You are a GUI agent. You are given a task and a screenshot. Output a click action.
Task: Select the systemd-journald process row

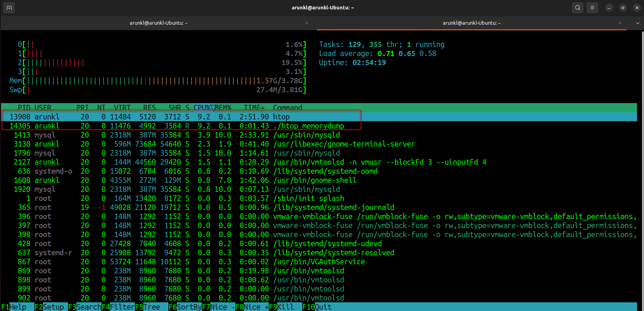(319, 207)
